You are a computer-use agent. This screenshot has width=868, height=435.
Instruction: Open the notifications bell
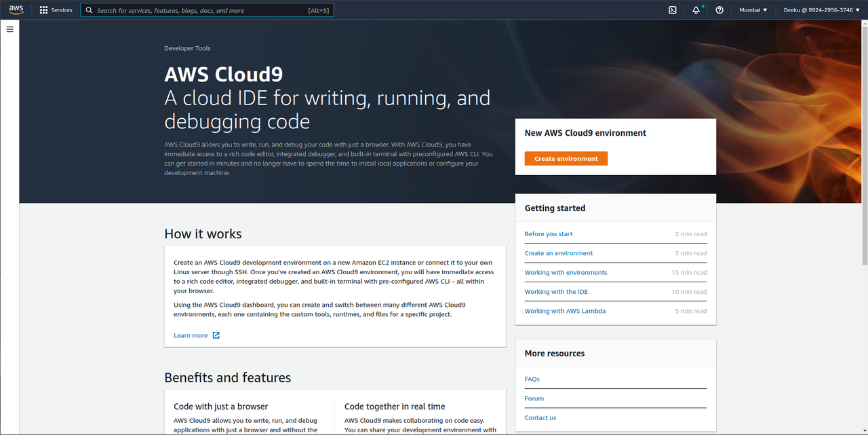[696, 10]
